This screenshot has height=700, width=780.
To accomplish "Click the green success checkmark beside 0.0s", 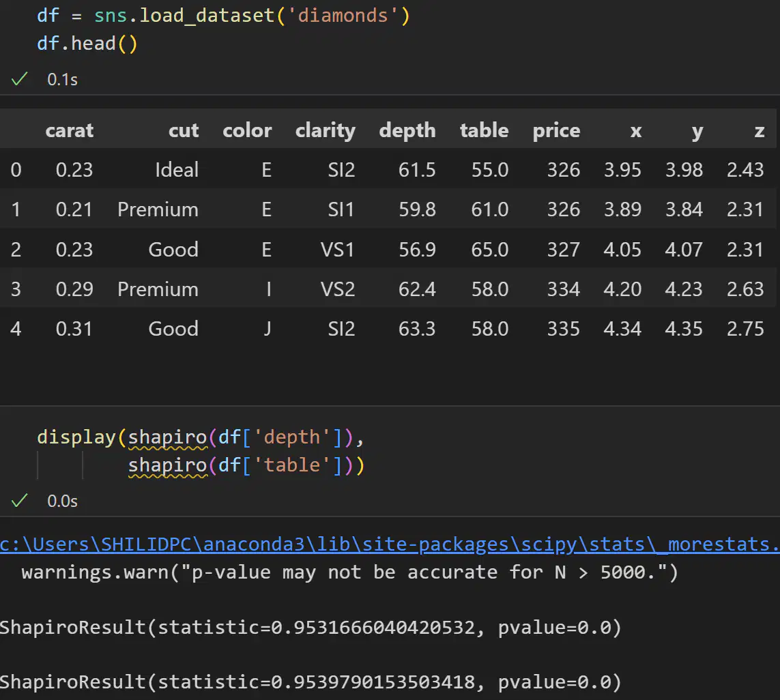I will coord(19,501).
